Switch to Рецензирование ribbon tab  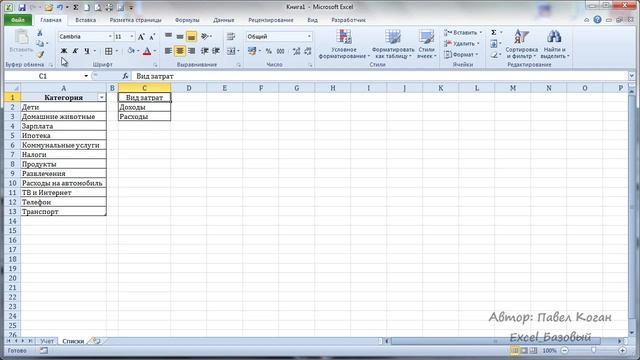(271, 20)
